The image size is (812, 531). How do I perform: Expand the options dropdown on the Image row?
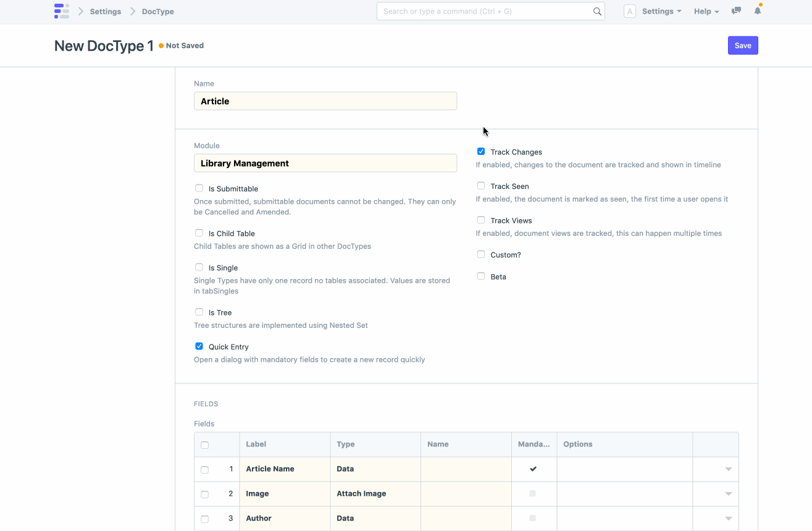[728, 493]
